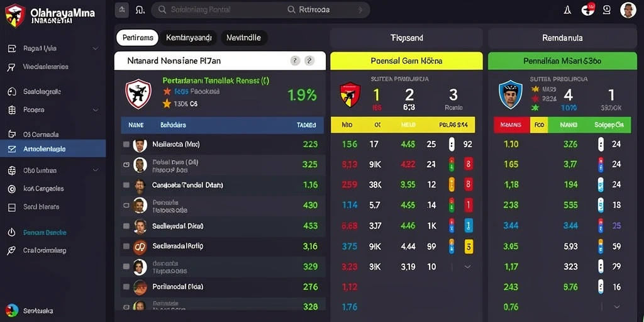644x322 pixels.
Task: Click the first question mark help icon
Action: [295, 61]
